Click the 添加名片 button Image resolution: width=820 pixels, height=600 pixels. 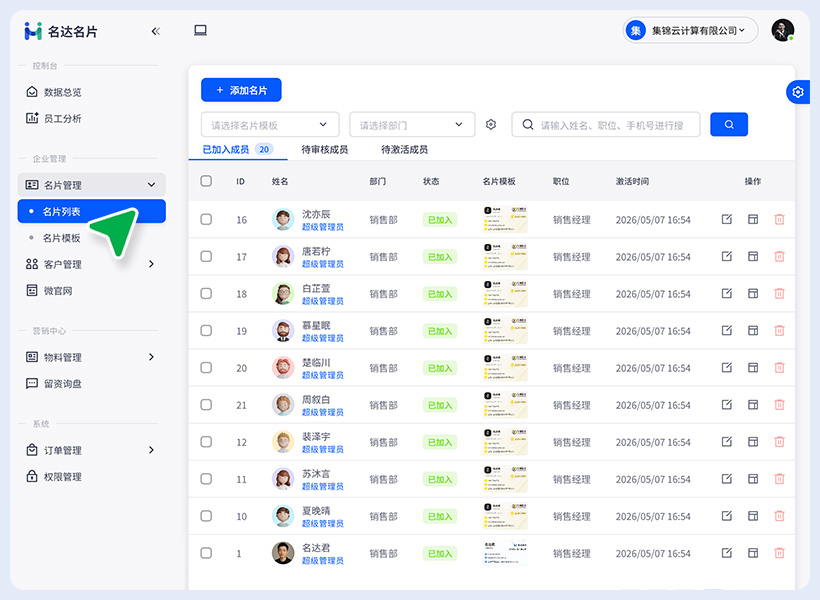click(241, 90)
